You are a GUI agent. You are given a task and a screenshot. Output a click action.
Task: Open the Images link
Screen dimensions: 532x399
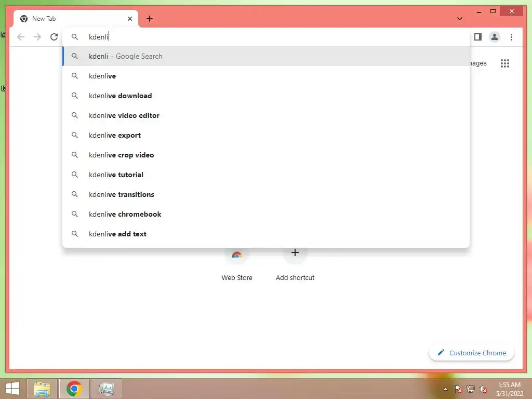coord(478,63)
